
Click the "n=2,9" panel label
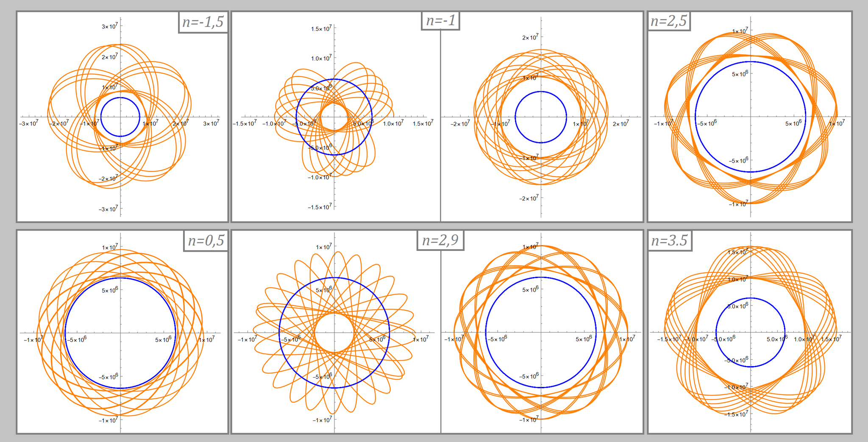click(x=440, y=240)
